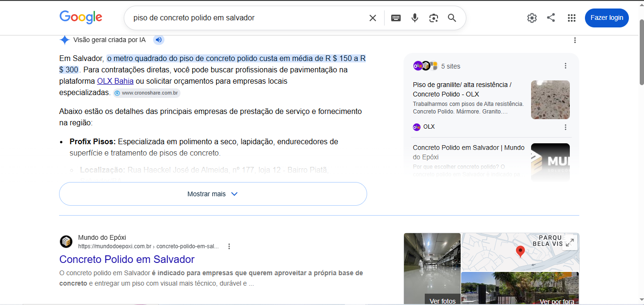Click Ver por fora street view

pyautogui.click(x=557, y=301)
